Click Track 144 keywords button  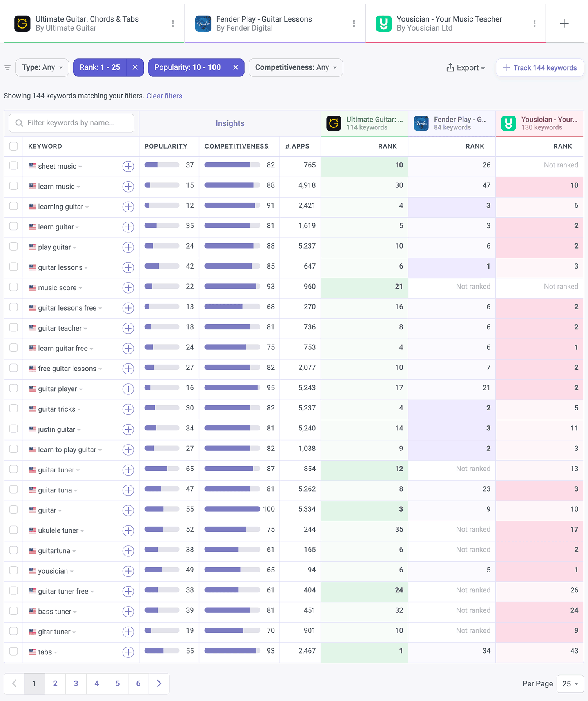point(540,68)
